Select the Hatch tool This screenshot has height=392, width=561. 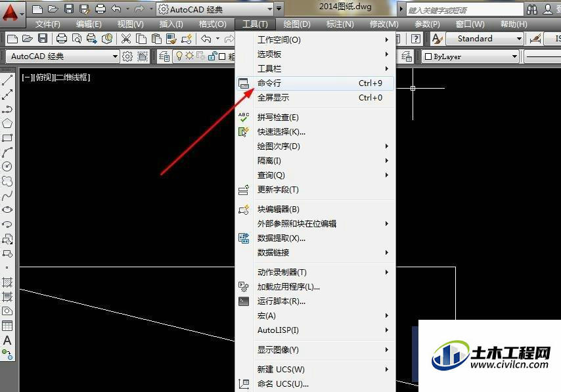coord(7,282)
